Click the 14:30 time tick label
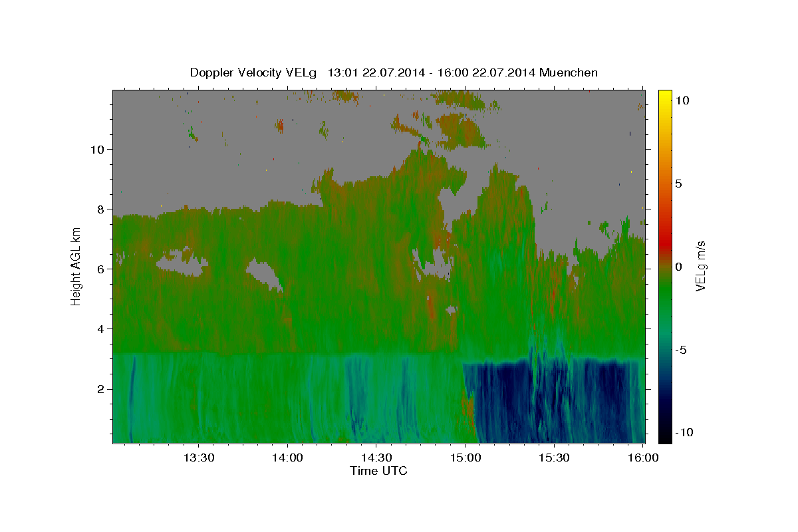798x532 pixels. pos(376,458)
